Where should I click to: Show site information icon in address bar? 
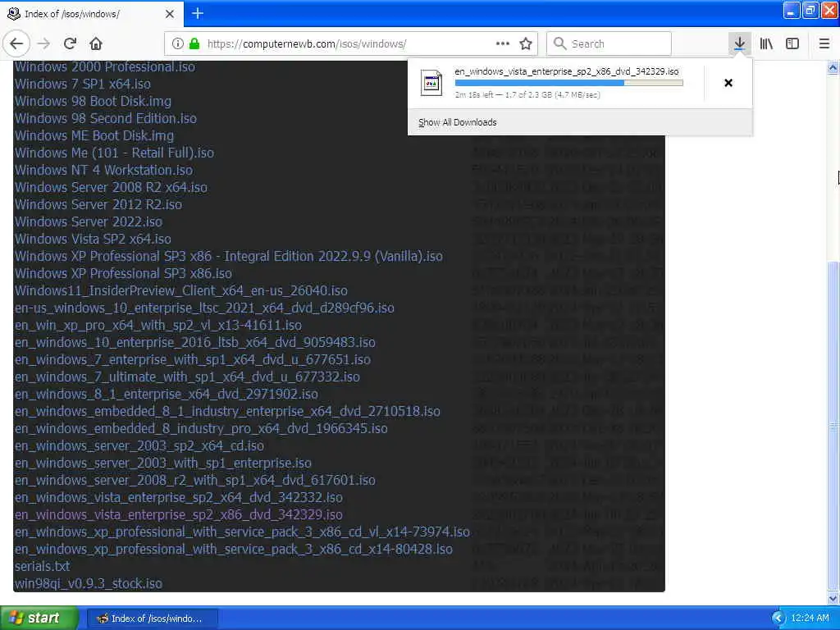[177, 44]
